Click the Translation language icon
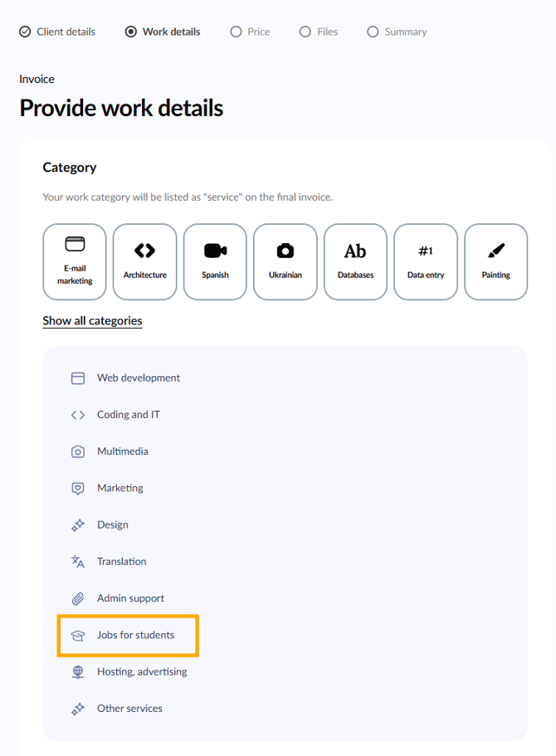 pos(78,562)
